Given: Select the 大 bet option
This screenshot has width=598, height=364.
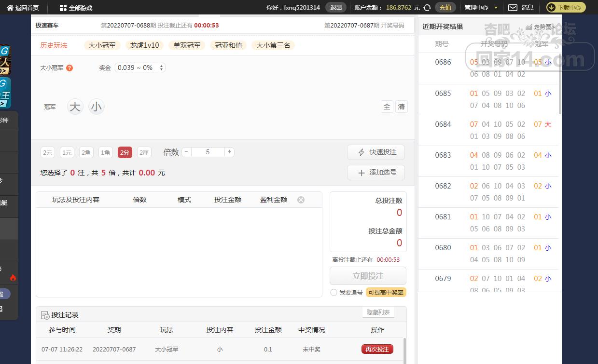Looking at the screenshot, I should (75, 107).
